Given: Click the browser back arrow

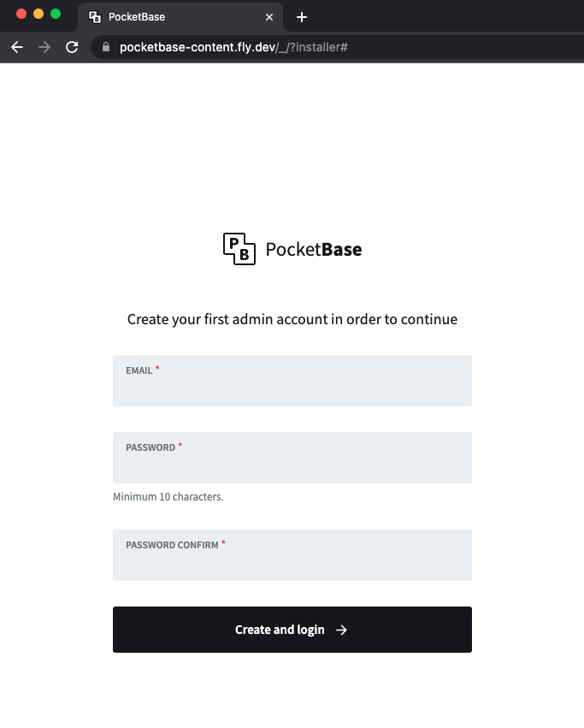Looking at the screenshot, I should point(17,47).
